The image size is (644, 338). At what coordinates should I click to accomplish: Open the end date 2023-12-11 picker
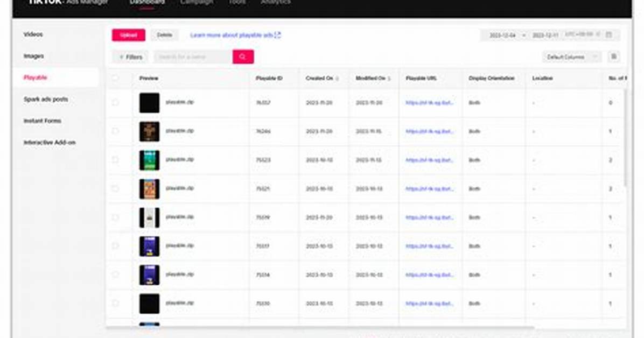(x=545, y=36)
